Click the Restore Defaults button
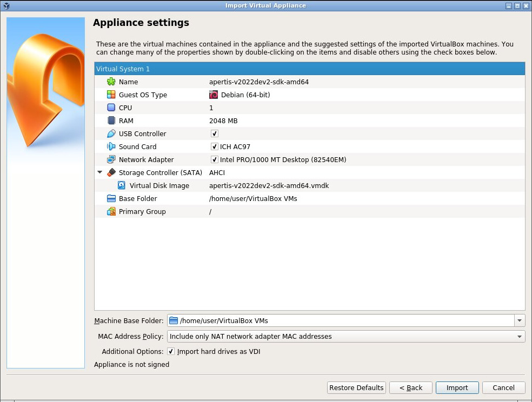Viewport: 532px width, 402px height. [x=356, y=387]
